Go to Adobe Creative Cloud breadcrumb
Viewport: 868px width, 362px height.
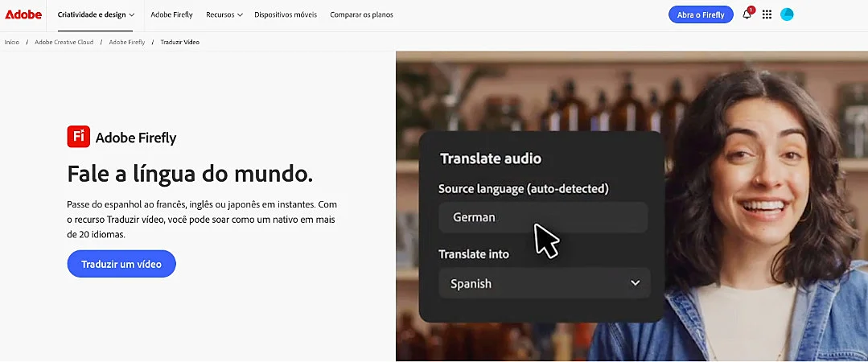coord(64,42)
